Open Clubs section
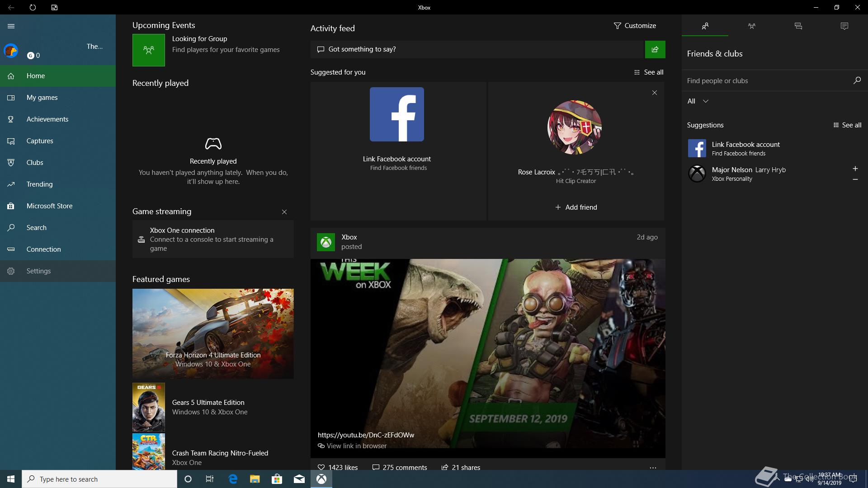This screenshot has width=868, height=488. [x=58, y=163]
